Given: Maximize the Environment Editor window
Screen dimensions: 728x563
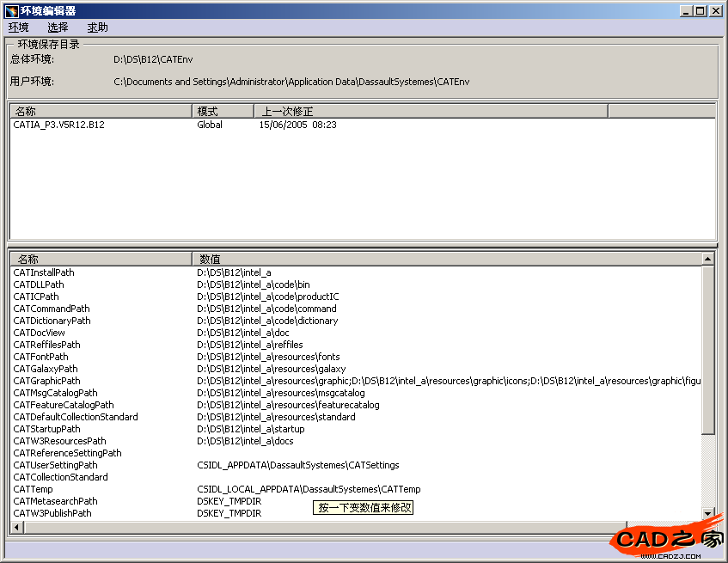Looking at the screenshot, I should [700, 10].
